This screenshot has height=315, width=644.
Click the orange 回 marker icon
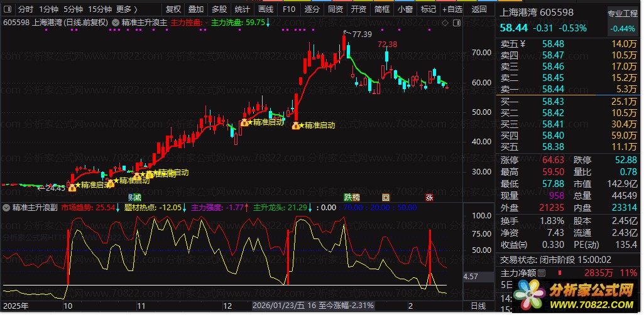tap(386, 197)
